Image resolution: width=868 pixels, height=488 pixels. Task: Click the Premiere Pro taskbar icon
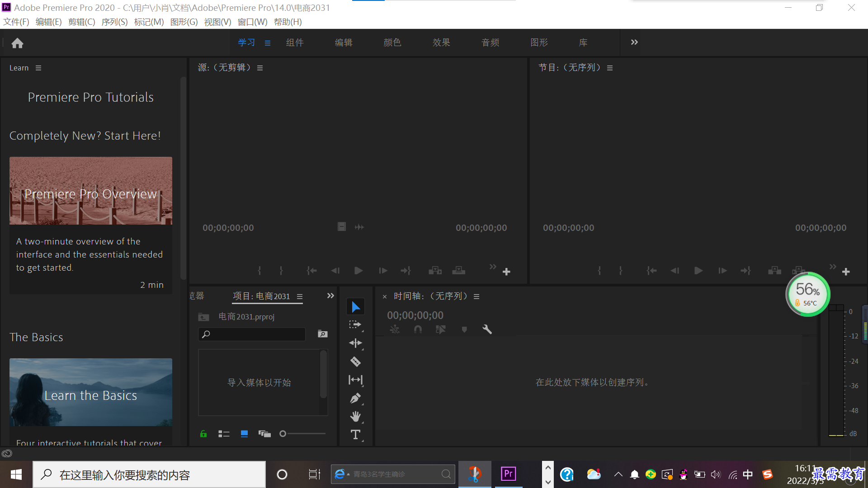pyautogui.click(x=508, y=474)
